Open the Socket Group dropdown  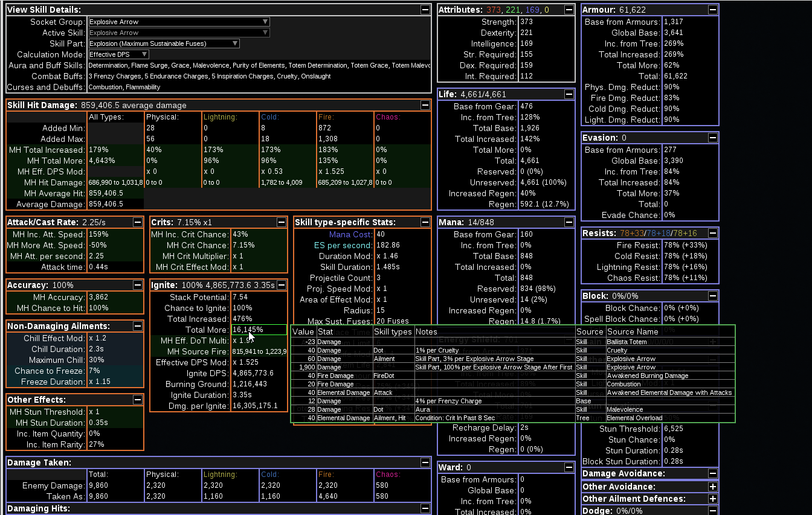click(x=179, y=22)
